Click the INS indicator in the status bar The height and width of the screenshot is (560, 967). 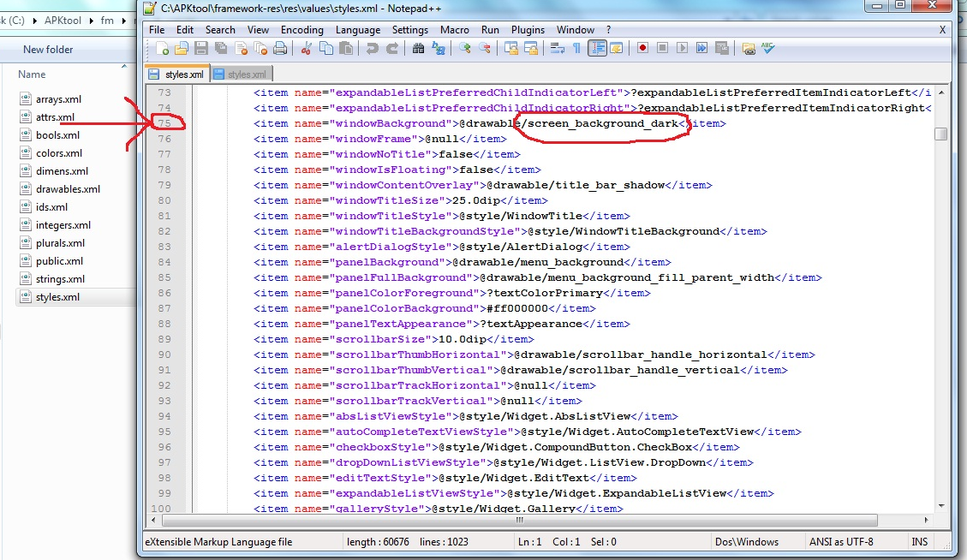tap(920, 541)
